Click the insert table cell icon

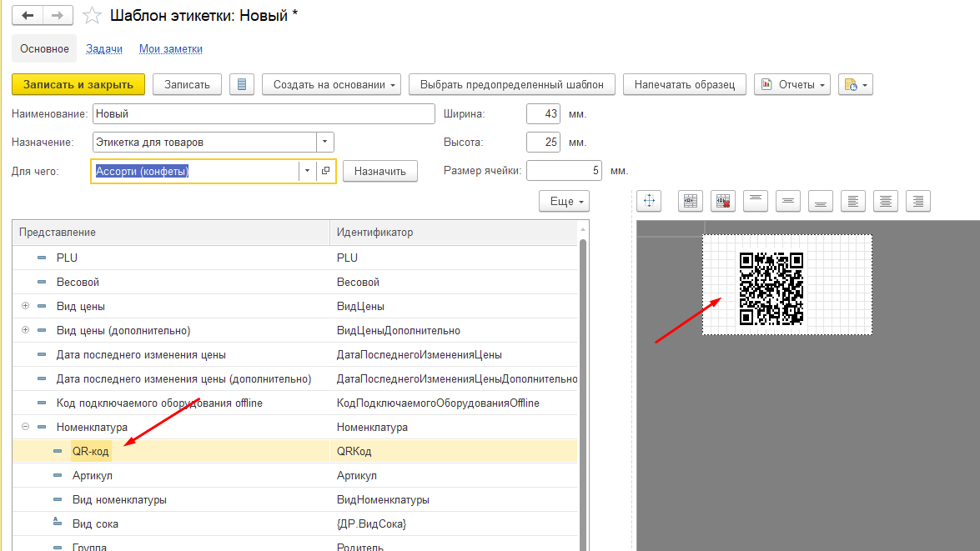[x=690, y=201]
